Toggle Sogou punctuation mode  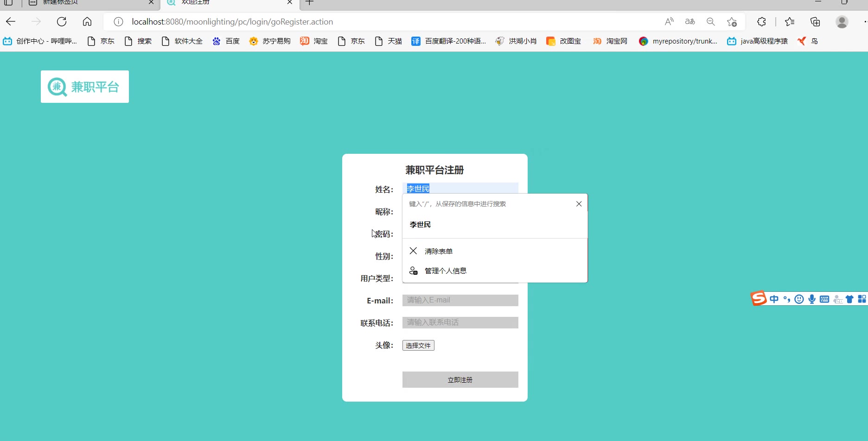[x=786, y=299]
